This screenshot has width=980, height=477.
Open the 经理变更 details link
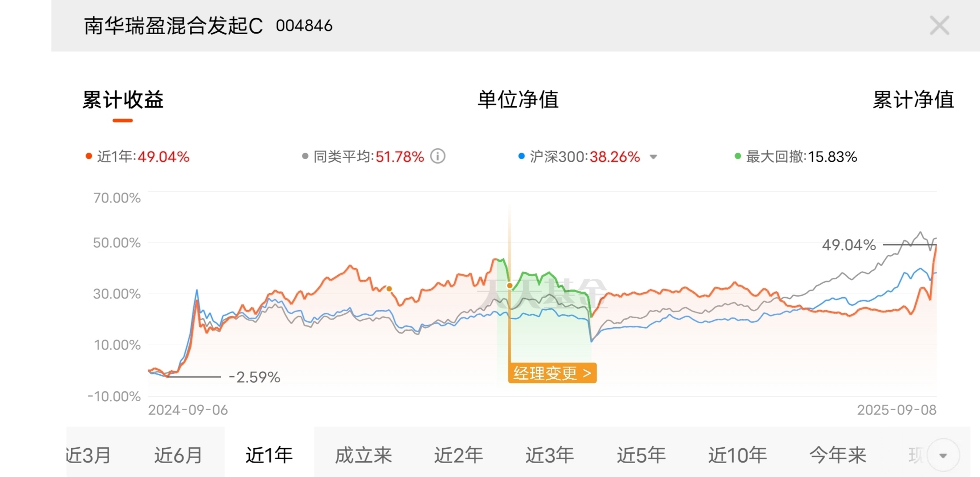[x=552, y=373]
